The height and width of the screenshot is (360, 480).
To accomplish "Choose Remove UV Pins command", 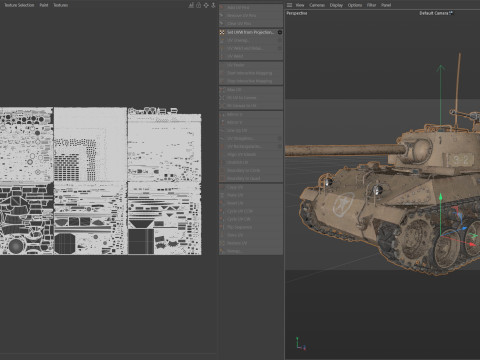I will [251, 16].
